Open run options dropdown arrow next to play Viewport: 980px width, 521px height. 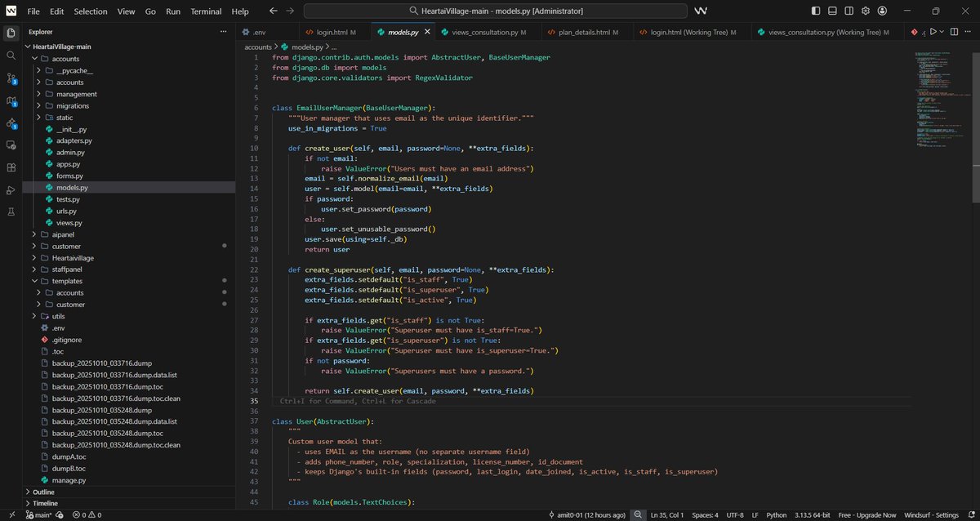tap(942, 32)
